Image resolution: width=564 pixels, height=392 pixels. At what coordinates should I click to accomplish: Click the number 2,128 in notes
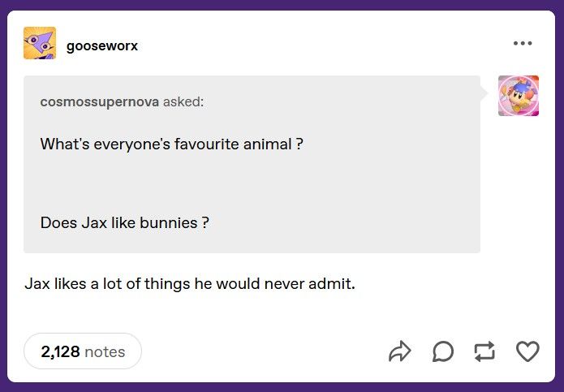pyautogui.click(x=60, y=351)
